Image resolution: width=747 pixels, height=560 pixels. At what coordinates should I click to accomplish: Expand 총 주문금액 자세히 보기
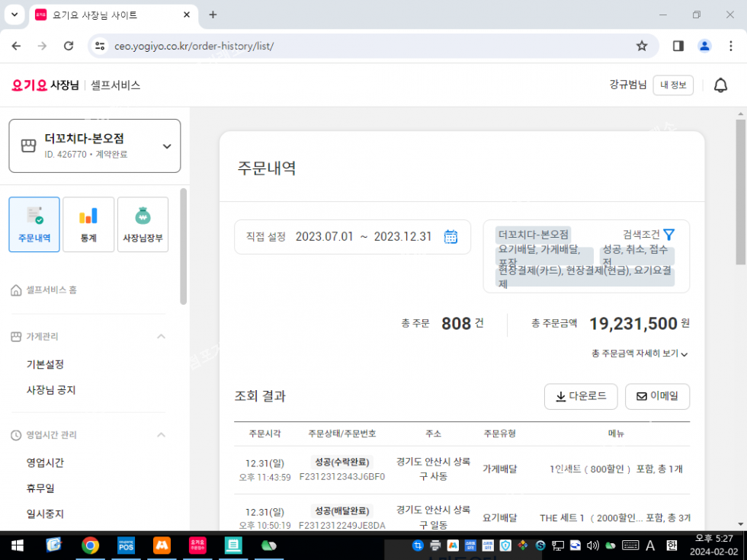pos(640,354)
